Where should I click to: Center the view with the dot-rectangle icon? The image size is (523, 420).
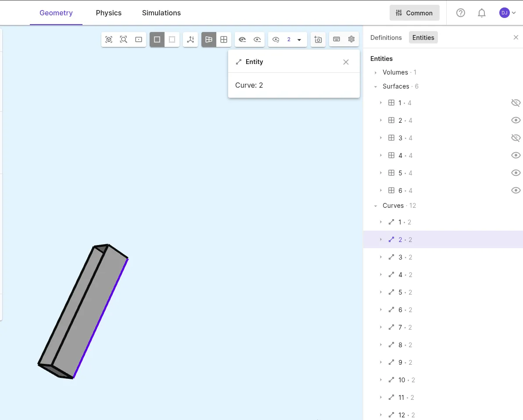139,39
